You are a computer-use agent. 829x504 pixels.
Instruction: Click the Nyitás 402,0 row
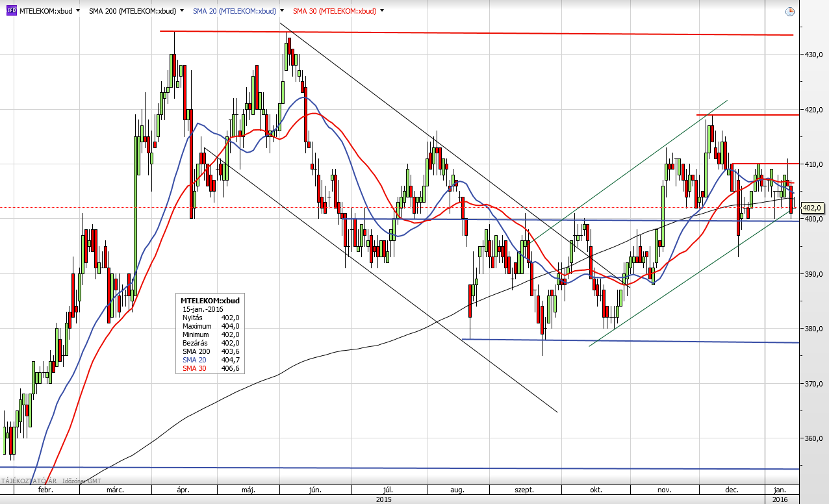tap(210, 318)
